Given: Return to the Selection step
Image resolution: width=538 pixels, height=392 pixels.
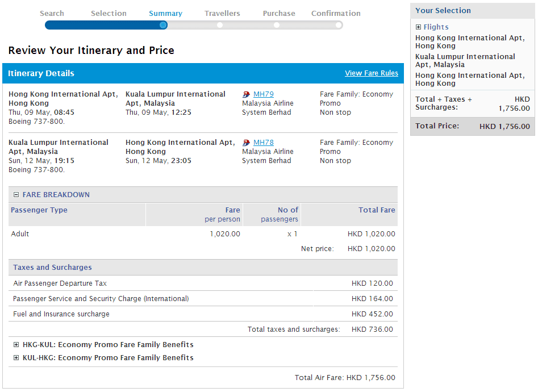Looking at the screenshot, I should (x=109, y=13).
